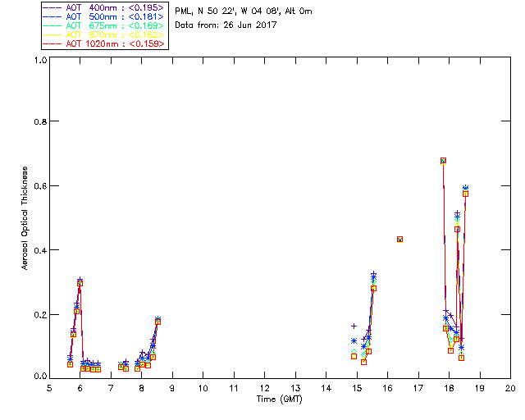Click the isolated data point near 16:30 GMT
This screenshot has width=525, height=420.
(399, 239)
